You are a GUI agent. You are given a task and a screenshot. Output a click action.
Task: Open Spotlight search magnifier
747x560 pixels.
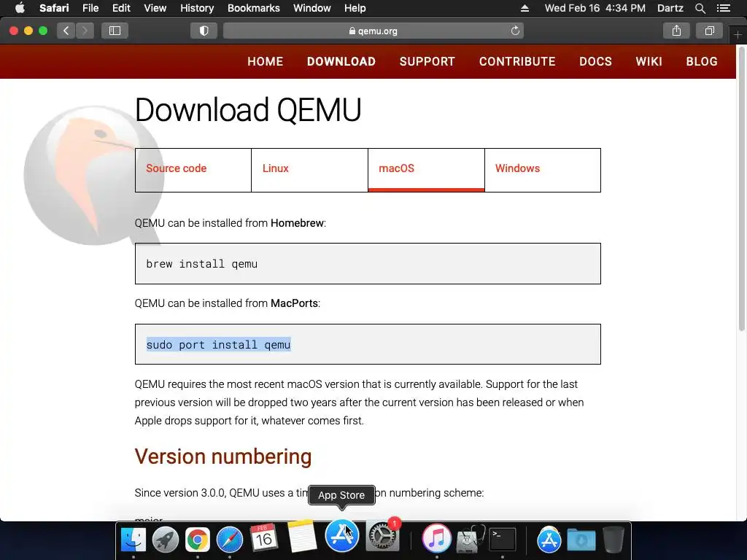pos(700,8)
